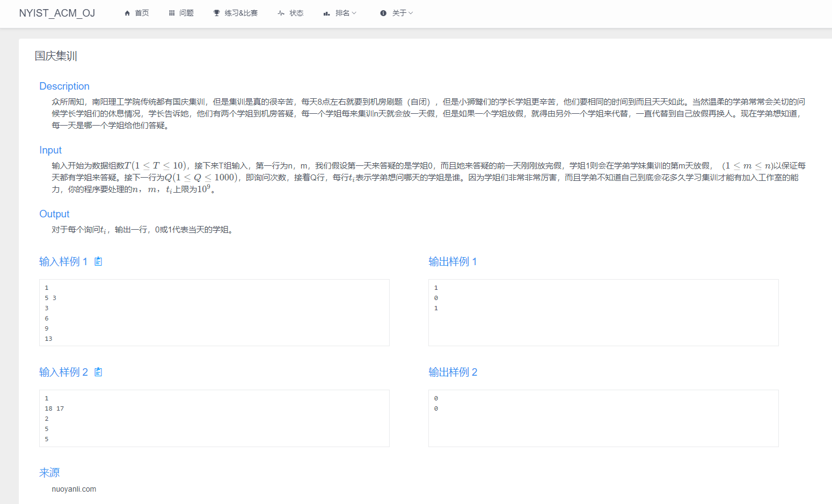Click the bar chart icon beside 排名
The width and height of the screenshot is (832, 504).
[326, 12]
